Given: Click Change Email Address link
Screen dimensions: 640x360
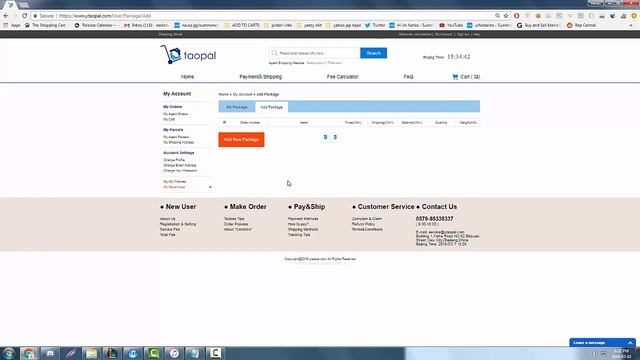Looking at the screenshot, I should [180, 165].
